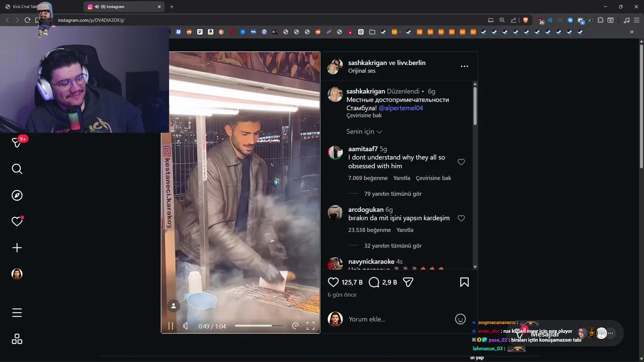Open notifications heart in the sidebar
Viewport: 644px width, 362px height.
click(x=17, y=221)
